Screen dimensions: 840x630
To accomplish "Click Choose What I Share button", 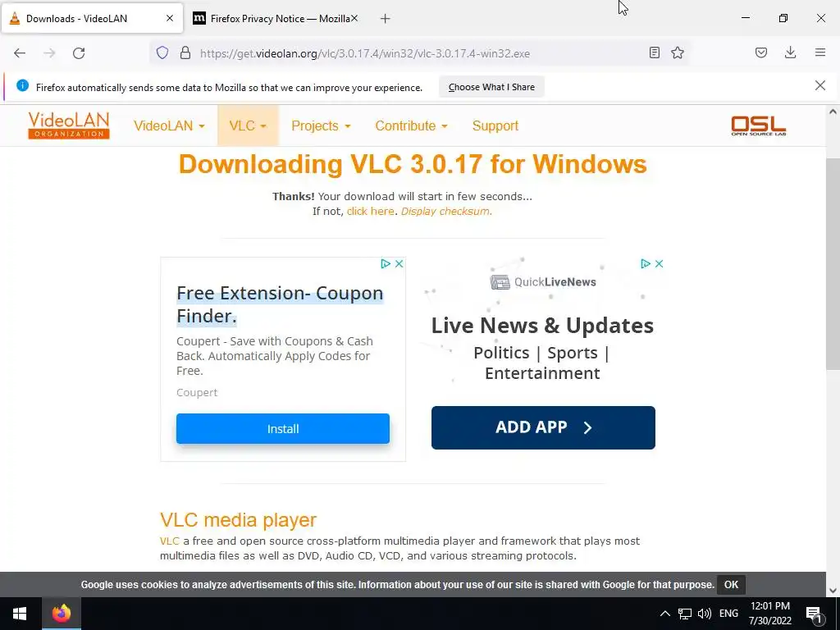I will pyautogui.click(x=491, y=87).
